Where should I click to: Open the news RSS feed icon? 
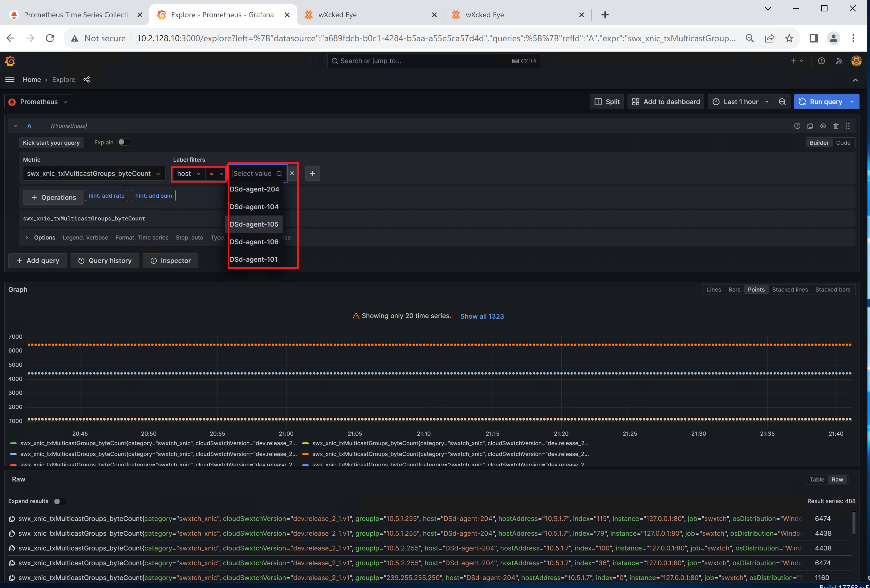click(839, 61)
